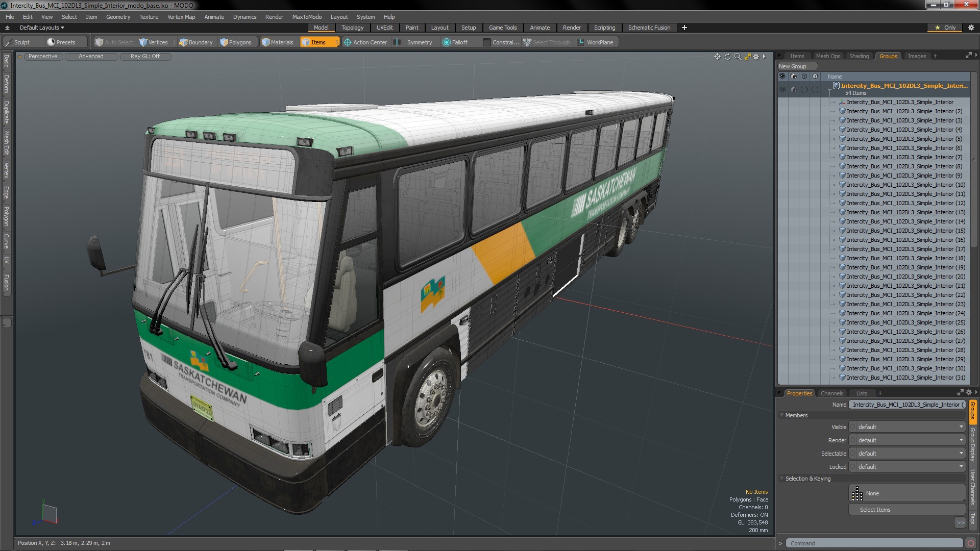Screen dimensions: 980x551
Task: Toggle visibility eye of the main group row
Action: pos(782,89)
